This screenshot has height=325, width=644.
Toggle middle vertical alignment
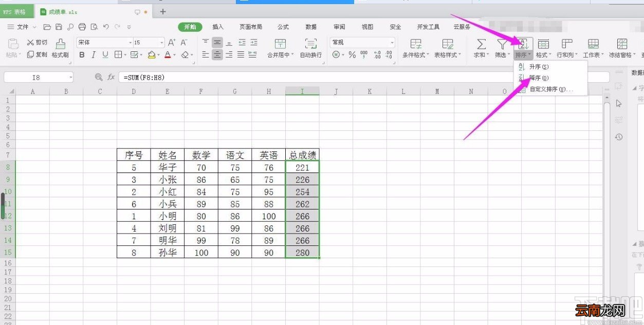coord(217,43)
